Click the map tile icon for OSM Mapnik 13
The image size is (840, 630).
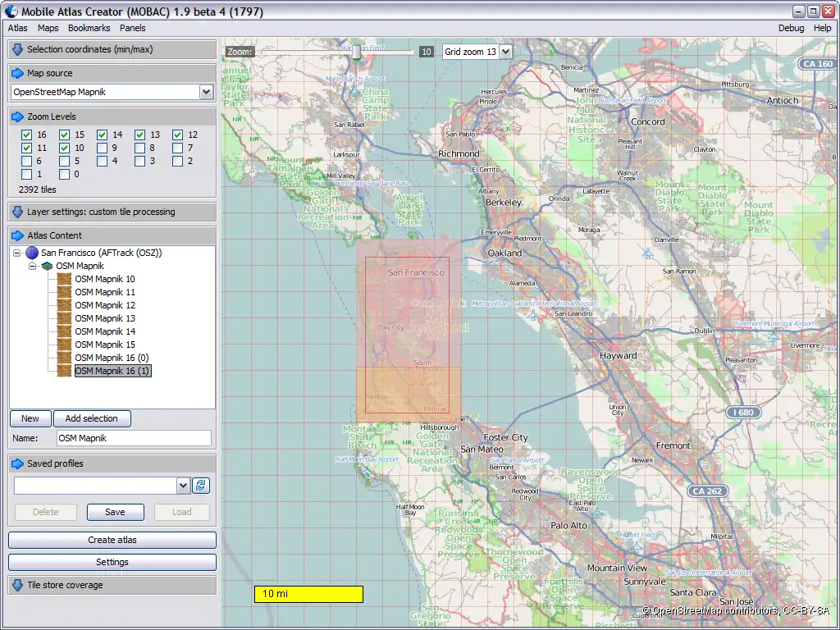64,318
